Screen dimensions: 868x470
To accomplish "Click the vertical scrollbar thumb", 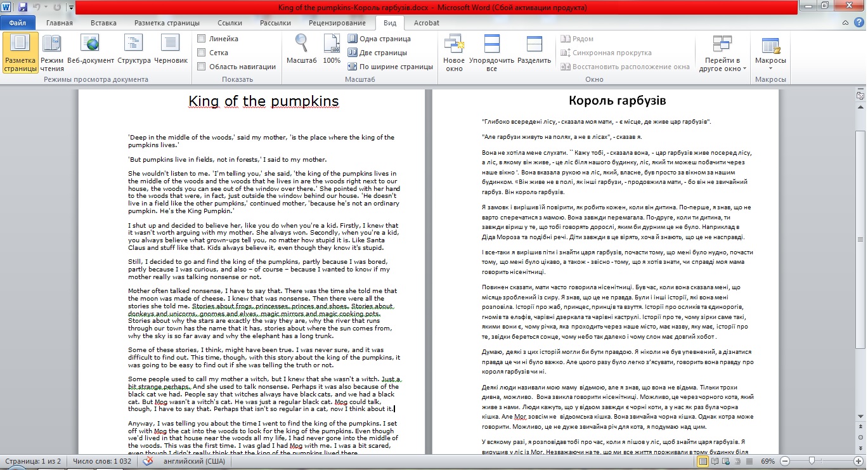I will (x=860, y=240).
